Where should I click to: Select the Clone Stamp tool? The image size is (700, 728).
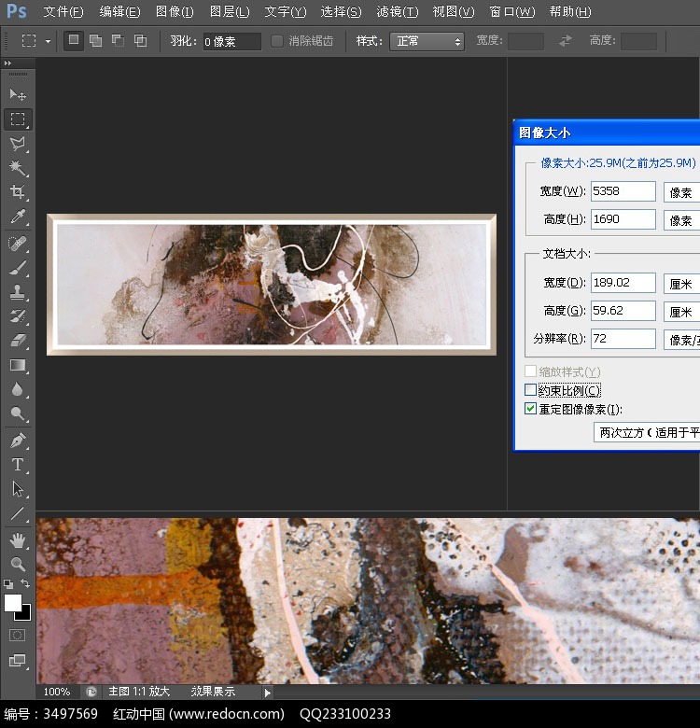coord(18,292)
